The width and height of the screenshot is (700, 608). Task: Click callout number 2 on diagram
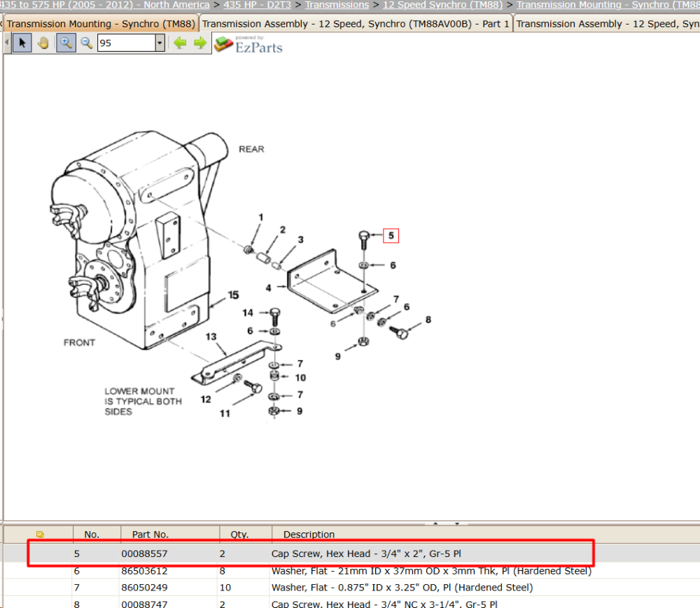(283, 229)
